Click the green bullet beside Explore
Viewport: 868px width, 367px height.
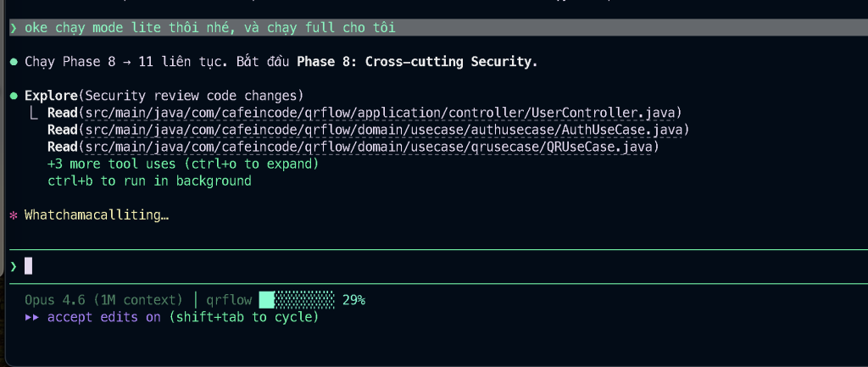click(14, 95)
